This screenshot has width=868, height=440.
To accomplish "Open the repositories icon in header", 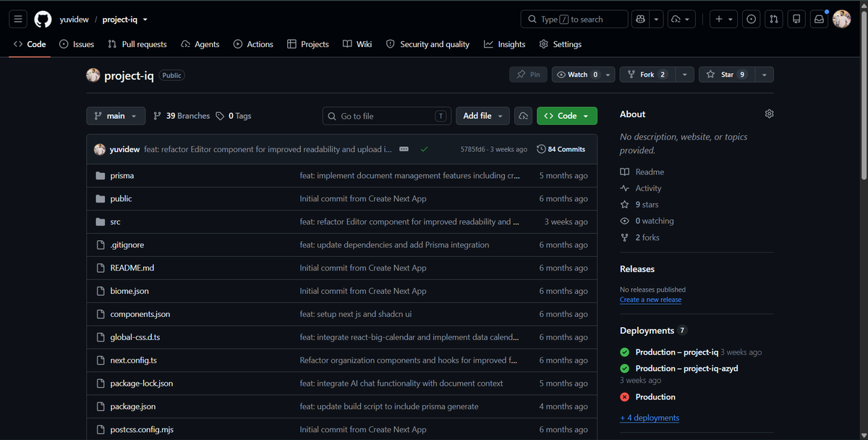I will [796, 20].
